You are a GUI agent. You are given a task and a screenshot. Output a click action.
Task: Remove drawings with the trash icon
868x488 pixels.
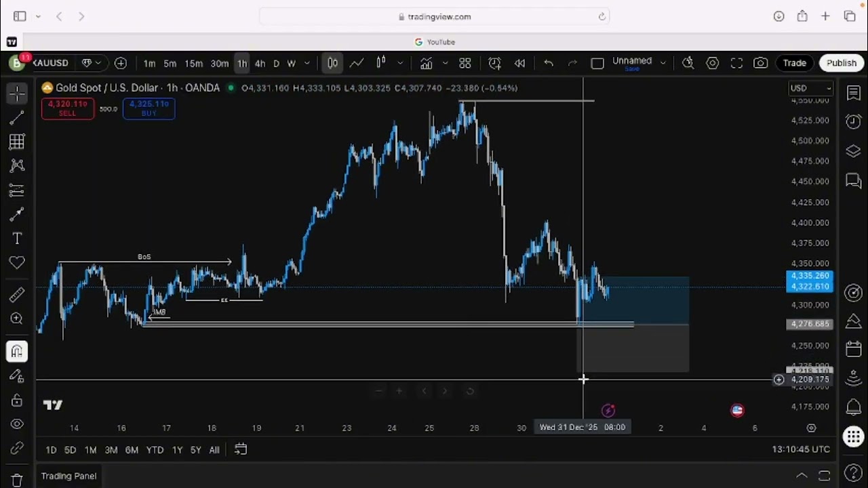coord(17,479)
